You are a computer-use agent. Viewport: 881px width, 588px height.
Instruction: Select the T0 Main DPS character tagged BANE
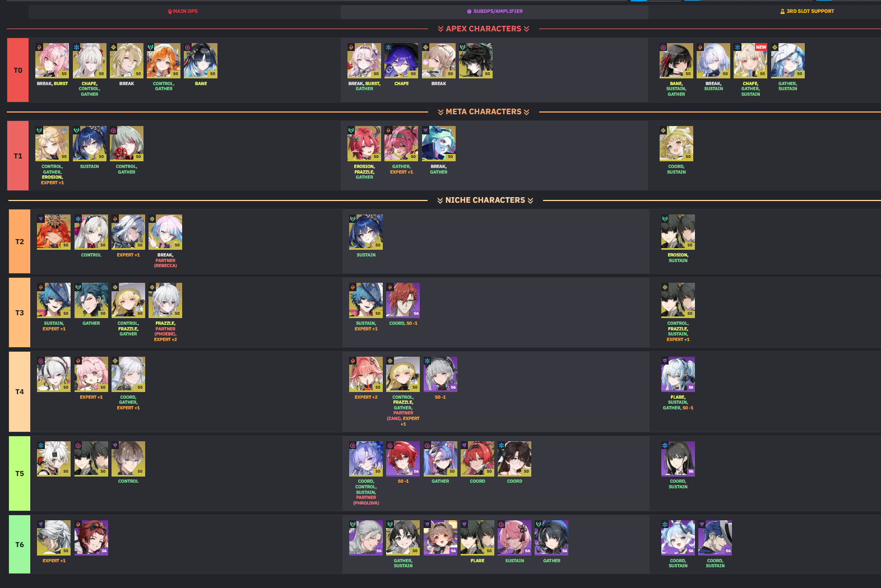(201, 60)
